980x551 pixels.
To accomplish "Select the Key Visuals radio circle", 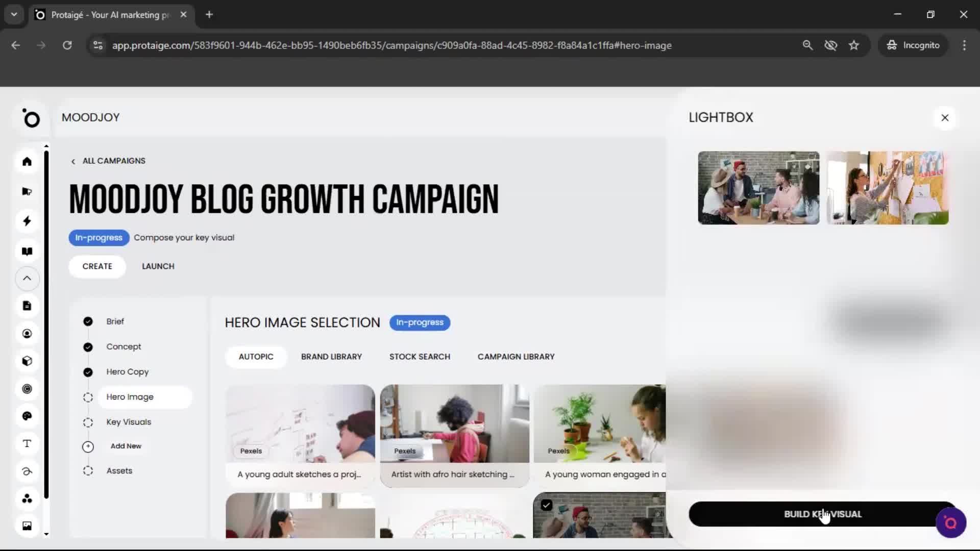I will [x=87, y=422].
